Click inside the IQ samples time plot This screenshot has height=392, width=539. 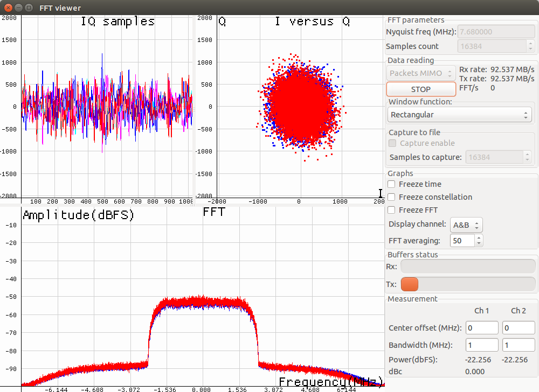(107, 107)
